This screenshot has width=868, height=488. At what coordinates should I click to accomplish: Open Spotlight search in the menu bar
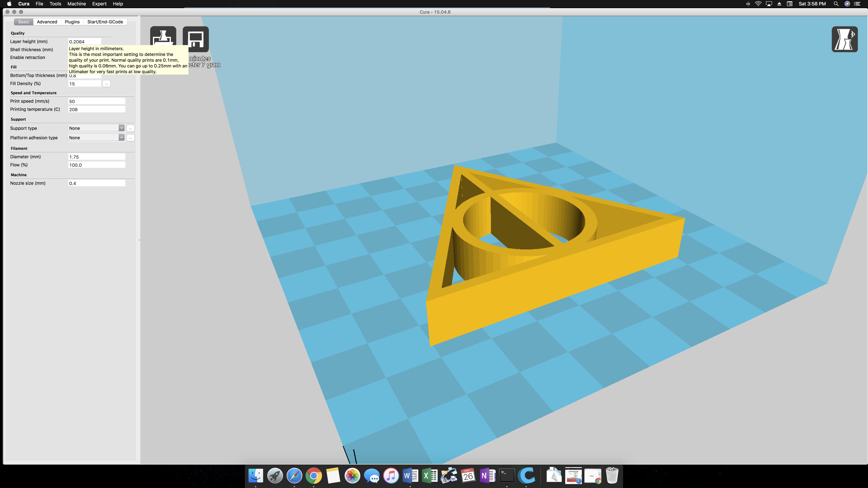pos(836,4)
